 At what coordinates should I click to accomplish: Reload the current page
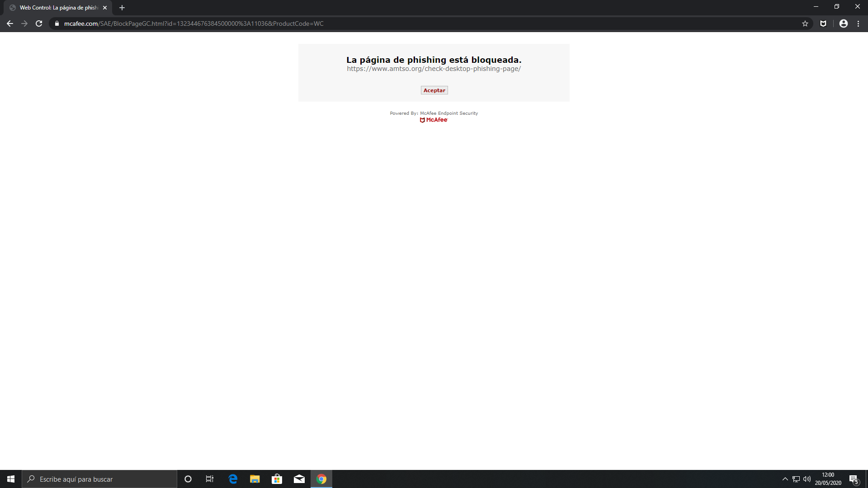pos(39,23)
